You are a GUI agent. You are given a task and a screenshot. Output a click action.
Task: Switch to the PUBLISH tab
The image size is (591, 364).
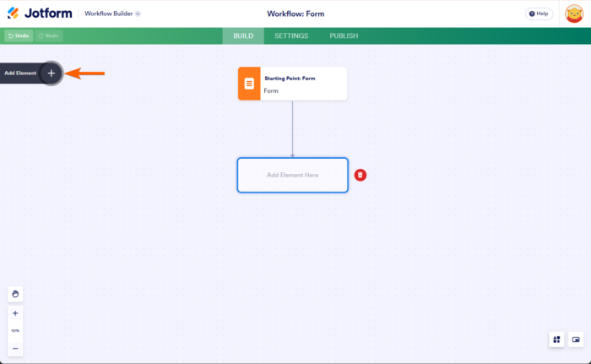pyautogui.click(x=344, y=35)
